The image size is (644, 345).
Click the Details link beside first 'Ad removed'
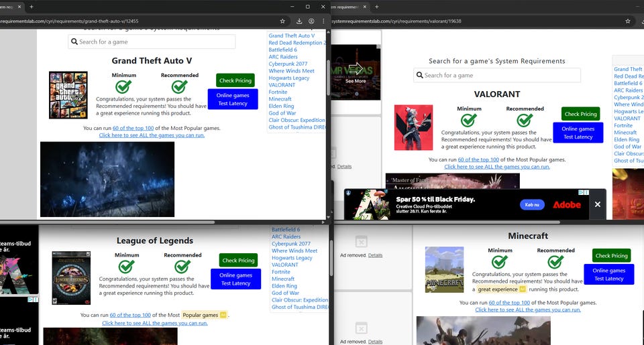pos(344,166)
